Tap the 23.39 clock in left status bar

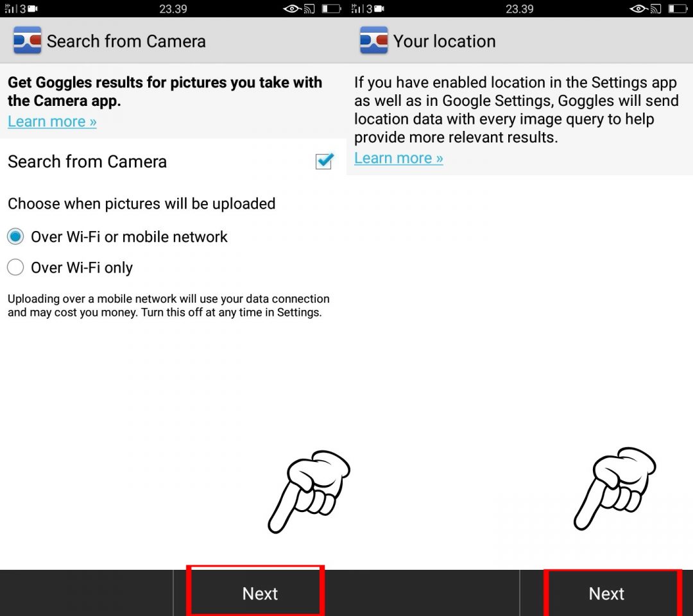[173, 9]
